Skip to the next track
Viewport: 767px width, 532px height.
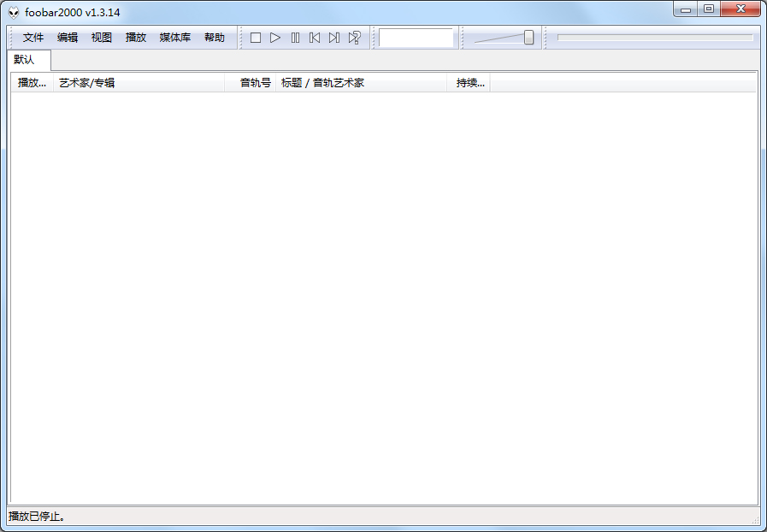point(334,38)
